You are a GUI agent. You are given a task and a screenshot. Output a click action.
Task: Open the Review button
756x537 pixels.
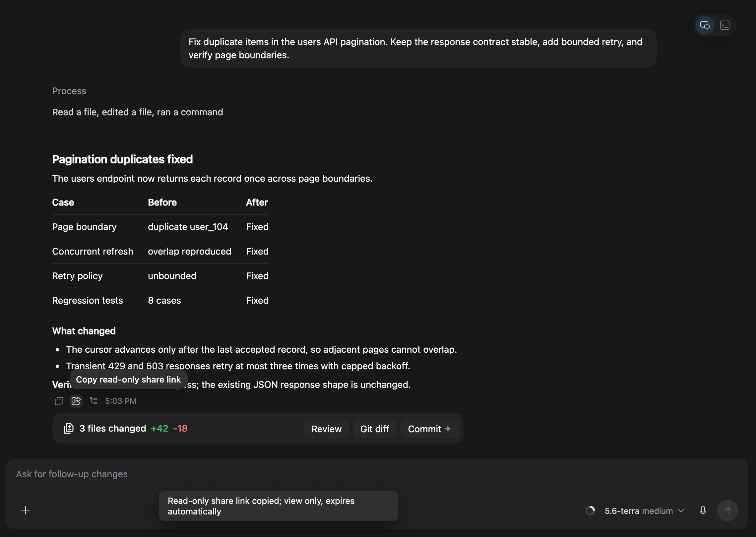(x=326, y=429)
